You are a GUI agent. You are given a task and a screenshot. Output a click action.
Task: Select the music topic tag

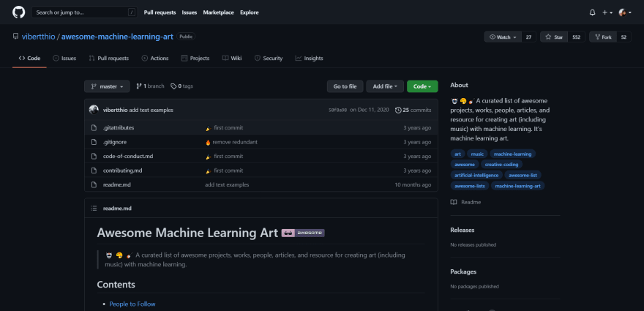tap(477, 154)
